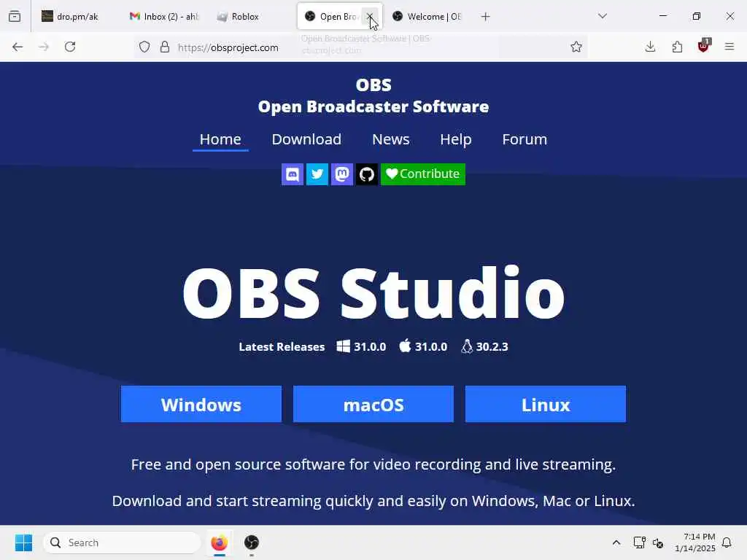The height and width of the screenshot is (560, 747).
Task: Open the News navigation link
Action: click(391, 139)
